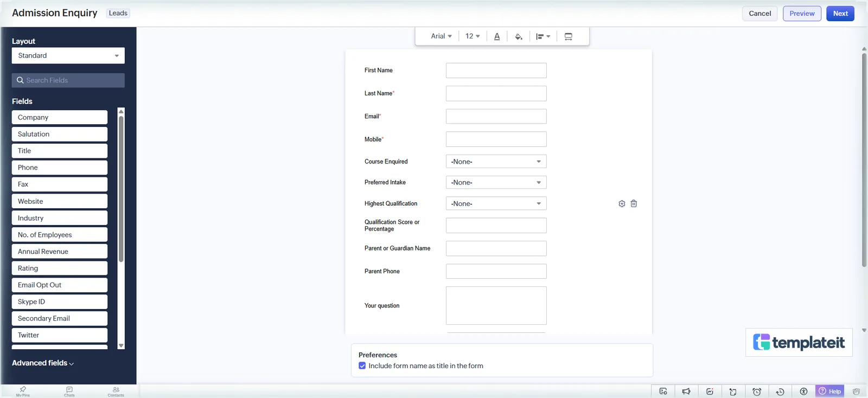The width and height of the screenshot is (868, 398).
Task: Open the Layout Standard dropdown
Action: tap(68, 55)
